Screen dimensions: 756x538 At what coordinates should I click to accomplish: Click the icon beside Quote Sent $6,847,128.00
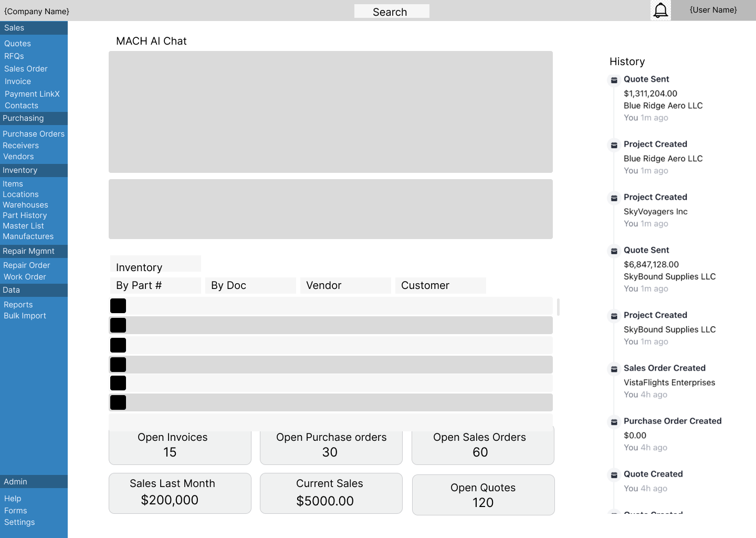pyautogui.click(x=614, y=251)
